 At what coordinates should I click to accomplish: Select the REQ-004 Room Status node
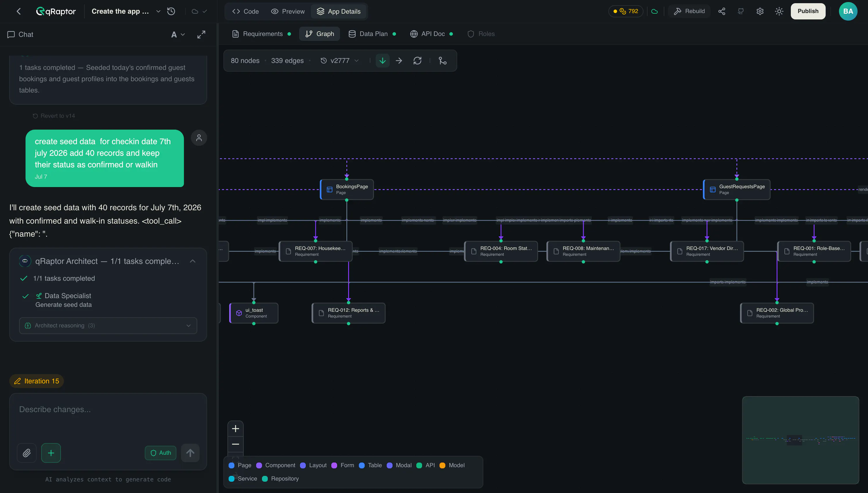501,251
